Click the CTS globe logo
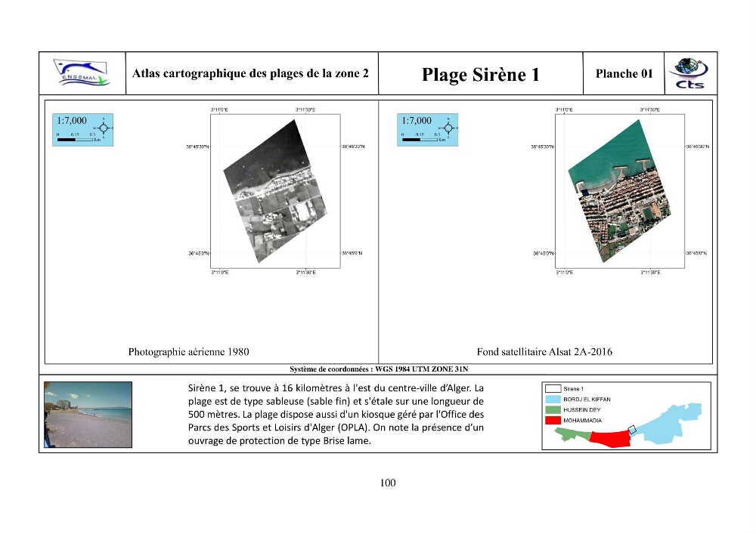Viewport: 756px width, 534px height. click(x=689, y=73)
